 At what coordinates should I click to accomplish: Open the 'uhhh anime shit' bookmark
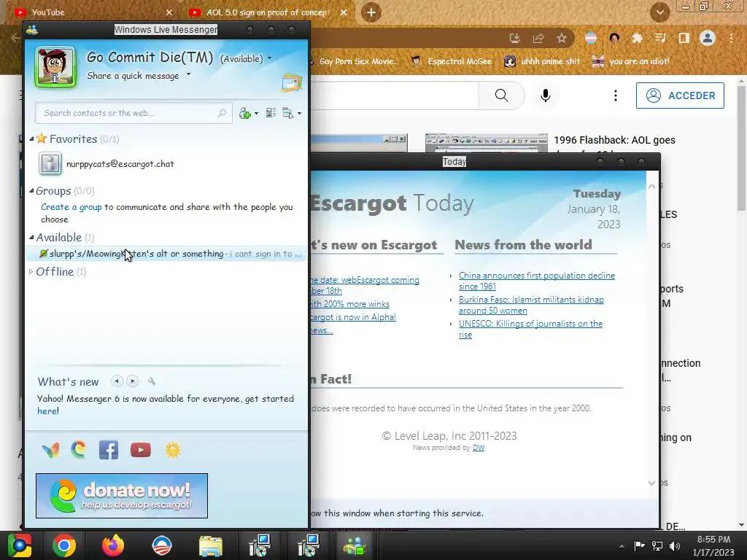tap(542, 61)
